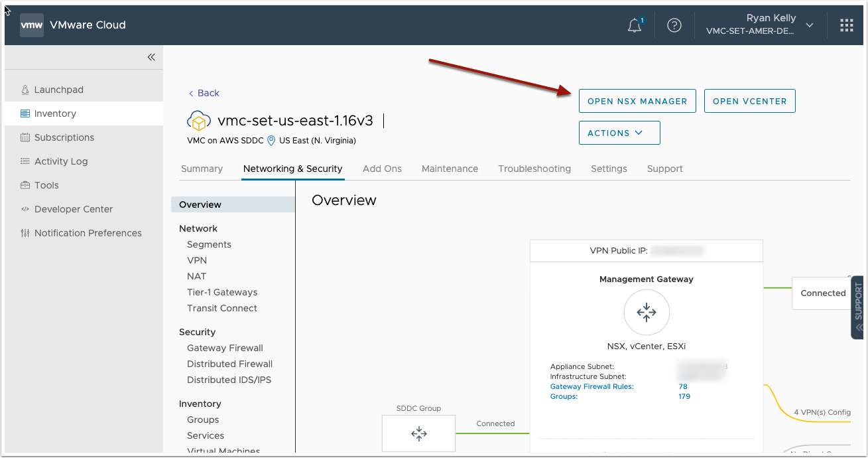Image resolution: width=868 pixels, height=458 pixels.
Task: Select Overview in the networking menu
Action: click(x=233, y=204)
